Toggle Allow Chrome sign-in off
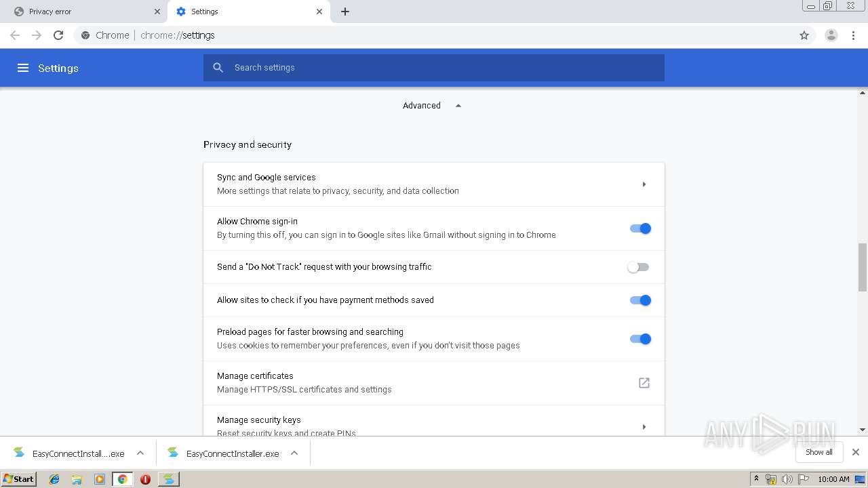This screenshot has width=868, height=488. click(640, 228)
